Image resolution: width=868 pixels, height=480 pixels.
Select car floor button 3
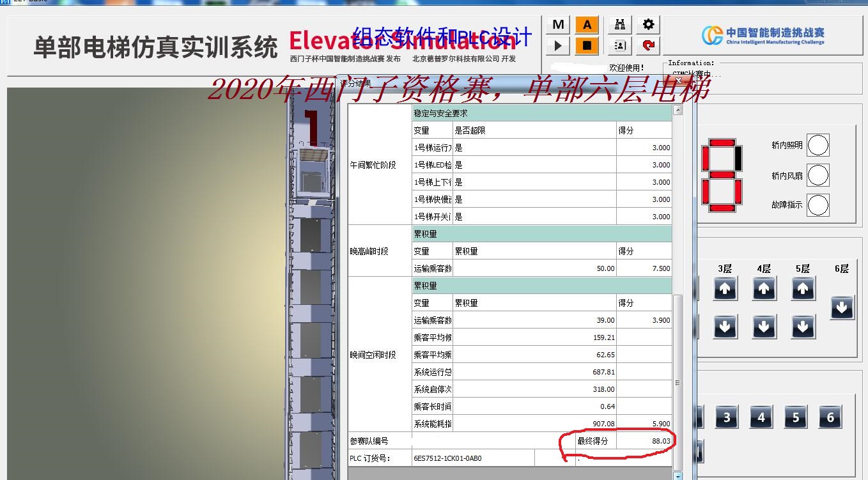727,417
